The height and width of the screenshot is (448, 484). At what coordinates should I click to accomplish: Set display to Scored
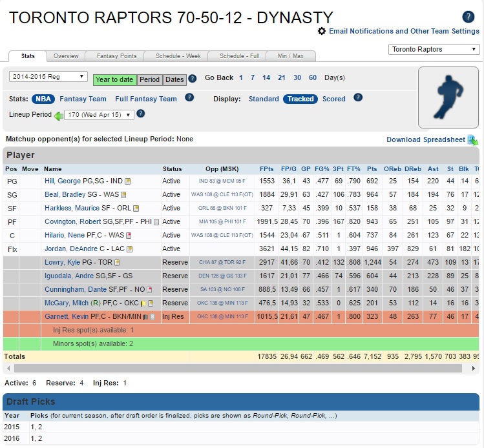(x=333, y=99)
